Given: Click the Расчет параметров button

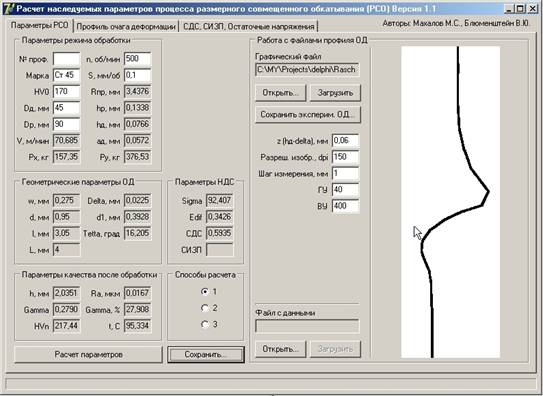Looking at the screenshot, I should pos(88,354).
